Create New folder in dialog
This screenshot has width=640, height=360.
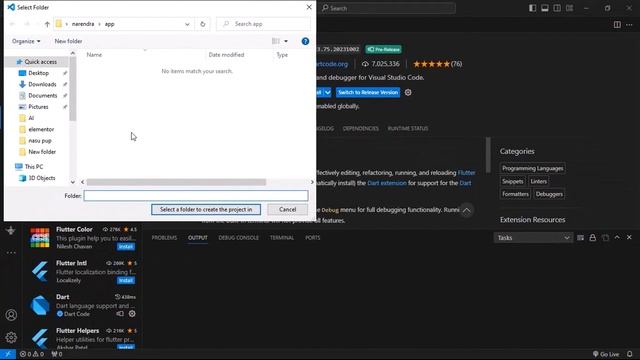pyautogui.click(x=68, y=41)
